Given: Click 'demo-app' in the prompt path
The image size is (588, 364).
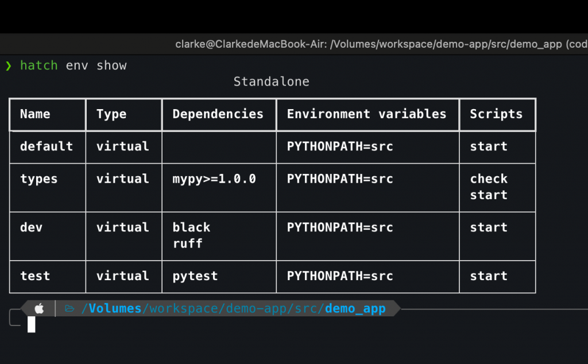Looking at the screenshot, I should (x=256, y=309).
